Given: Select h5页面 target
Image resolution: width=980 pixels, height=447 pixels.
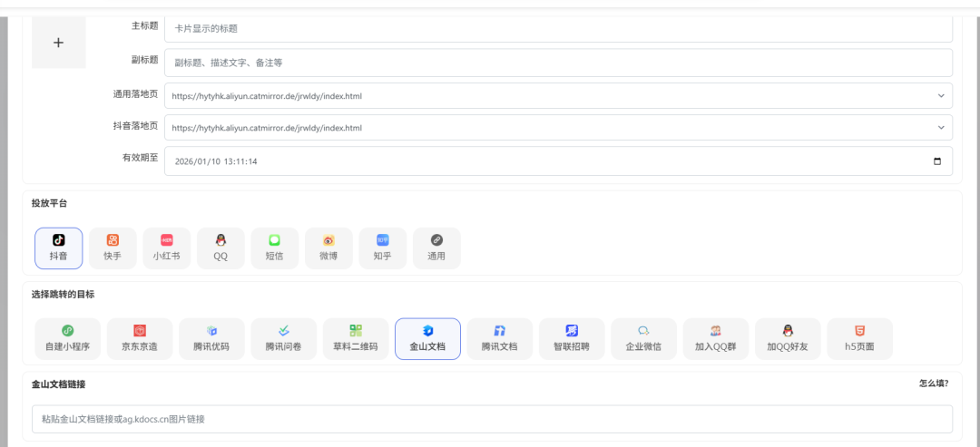Looking at the screenshot, I should (x=860, y=339).
